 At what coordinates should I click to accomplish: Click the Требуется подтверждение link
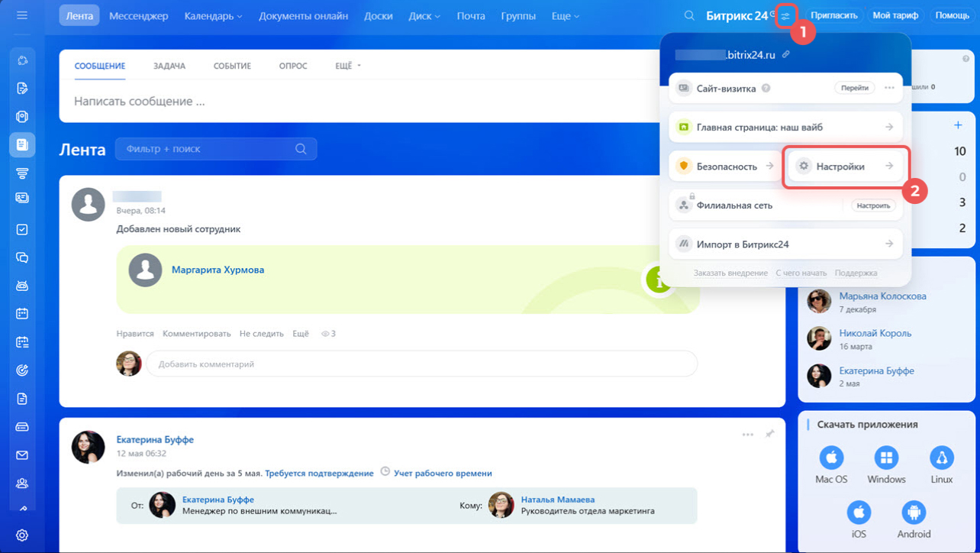(x=319, y=474)
